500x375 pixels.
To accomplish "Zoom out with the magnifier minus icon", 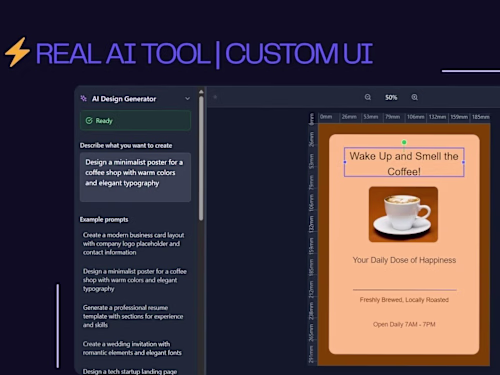I will 368,97.
